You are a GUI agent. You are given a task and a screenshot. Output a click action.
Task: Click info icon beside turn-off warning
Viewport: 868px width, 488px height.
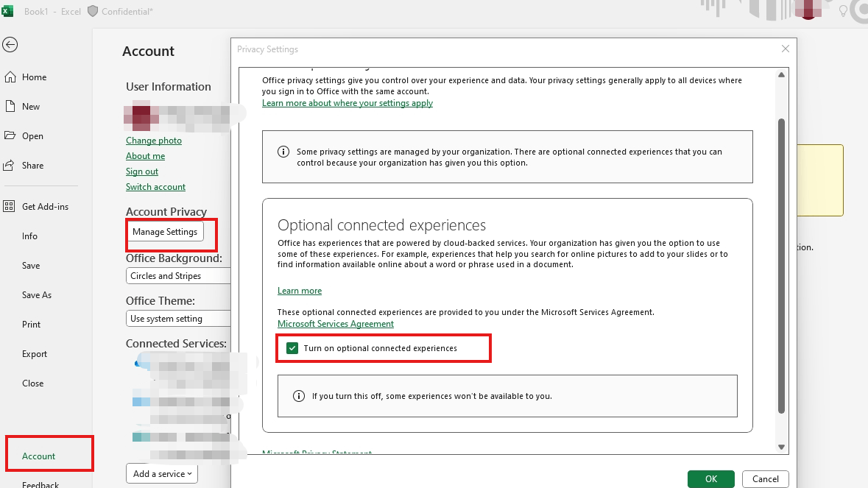click(x=299, y=396)
